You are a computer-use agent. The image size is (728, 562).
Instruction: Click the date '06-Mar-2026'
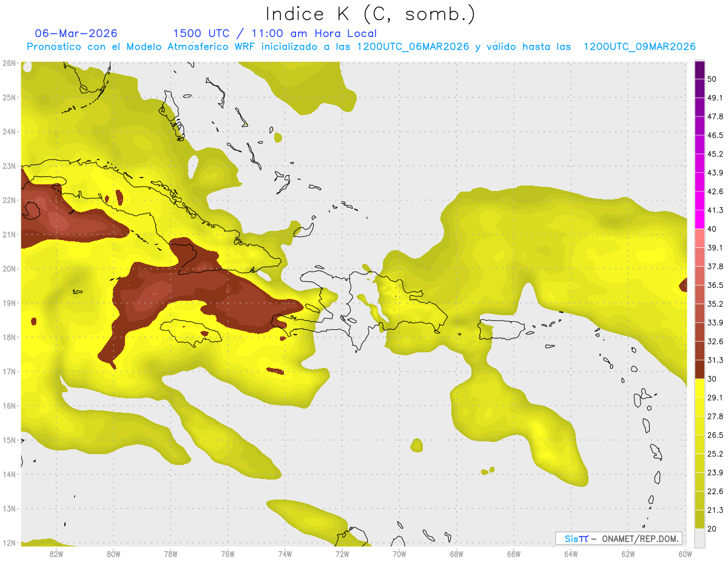pos(76,33)
